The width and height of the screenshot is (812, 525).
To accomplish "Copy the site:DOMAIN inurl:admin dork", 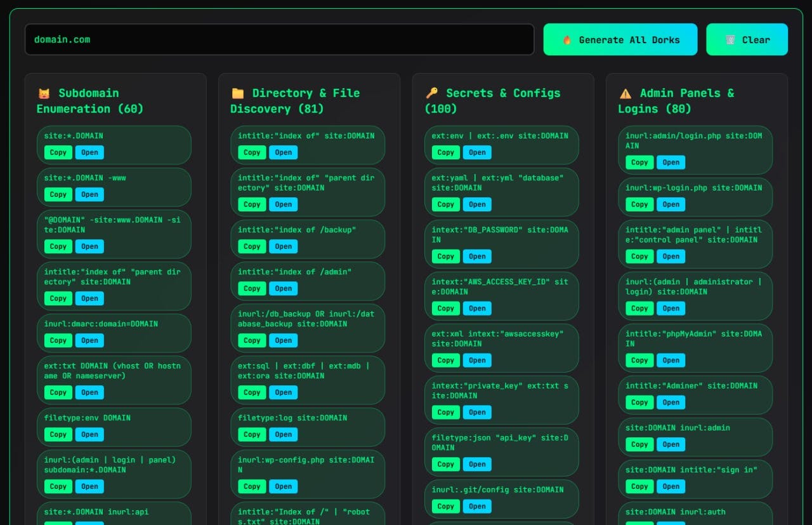I will tap(639, 444).
